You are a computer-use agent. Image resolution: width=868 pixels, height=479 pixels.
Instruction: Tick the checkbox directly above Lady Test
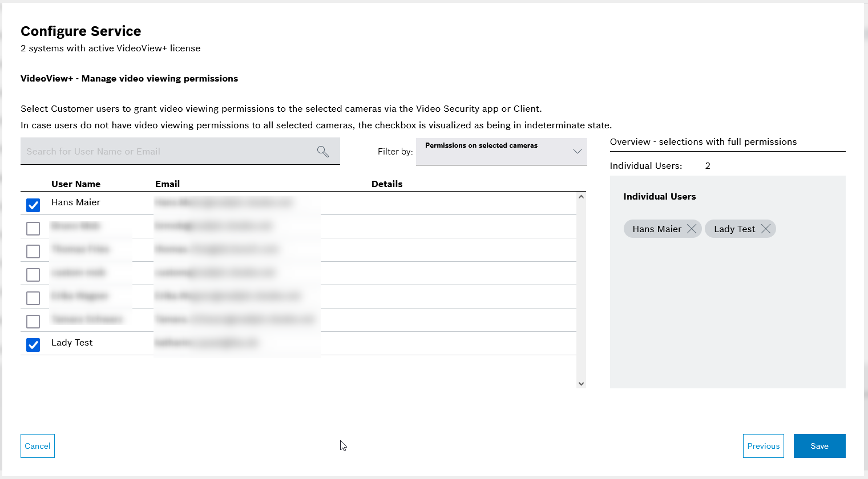click(x=33, y=322)
